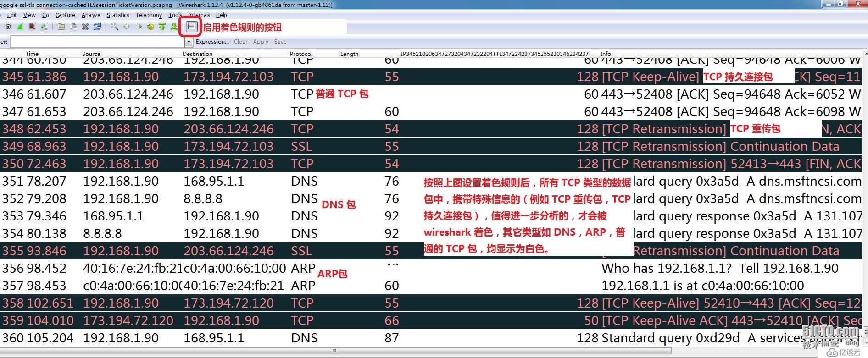Close the current capture file
The height and width of the screenshot is (358, 868).
tap(85, 27)
